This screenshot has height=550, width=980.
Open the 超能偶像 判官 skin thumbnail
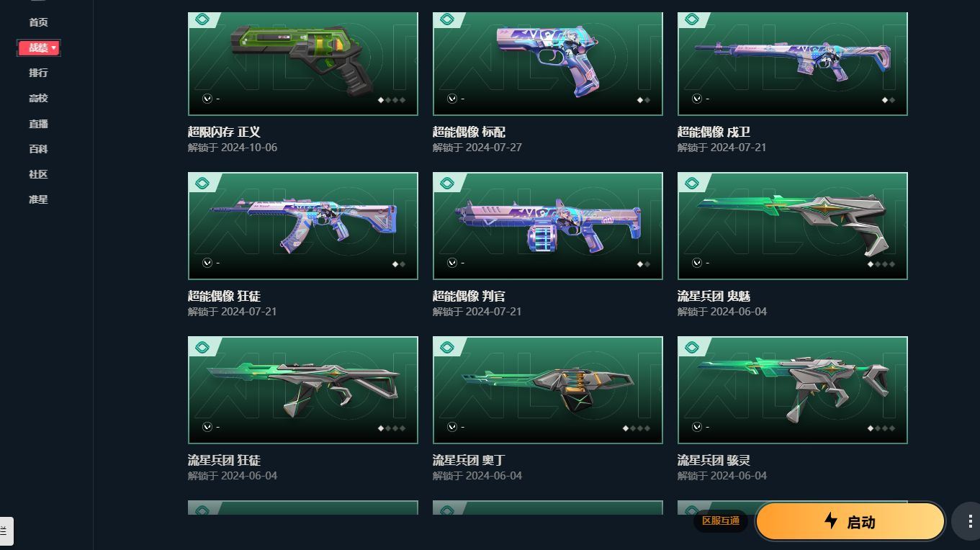point(548,226)
